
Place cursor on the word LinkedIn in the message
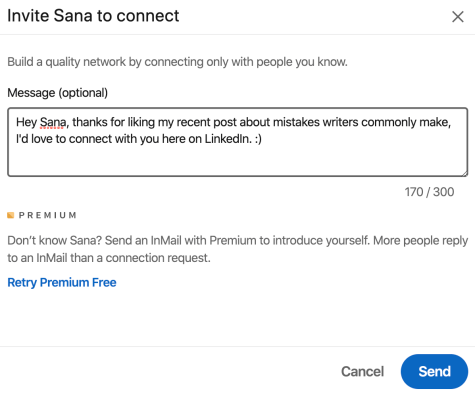pos(228,139)
